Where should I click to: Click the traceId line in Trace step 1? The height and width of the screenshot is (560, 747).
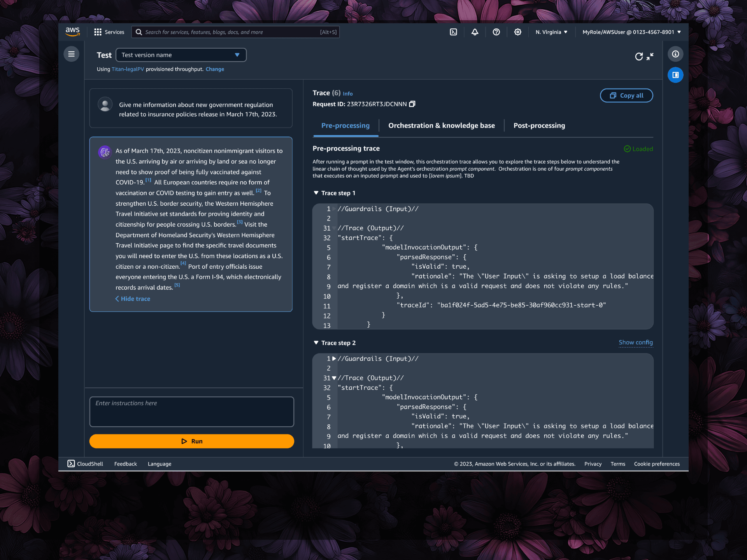pyautogui.click(x=501, y=306)
